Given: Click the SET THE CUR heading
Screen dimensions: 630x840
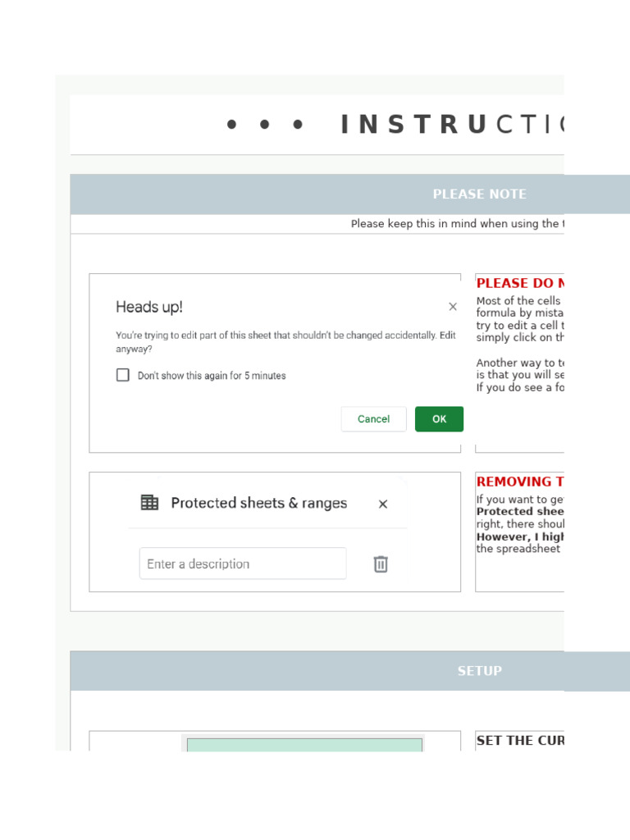Looking at the screenshot, I should pos(520,740).
